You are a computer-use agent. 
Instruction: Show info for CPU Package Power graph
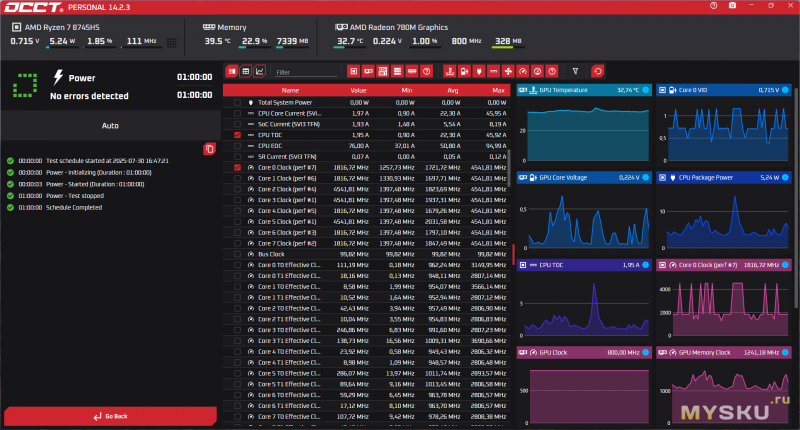(x=785, y=178)
